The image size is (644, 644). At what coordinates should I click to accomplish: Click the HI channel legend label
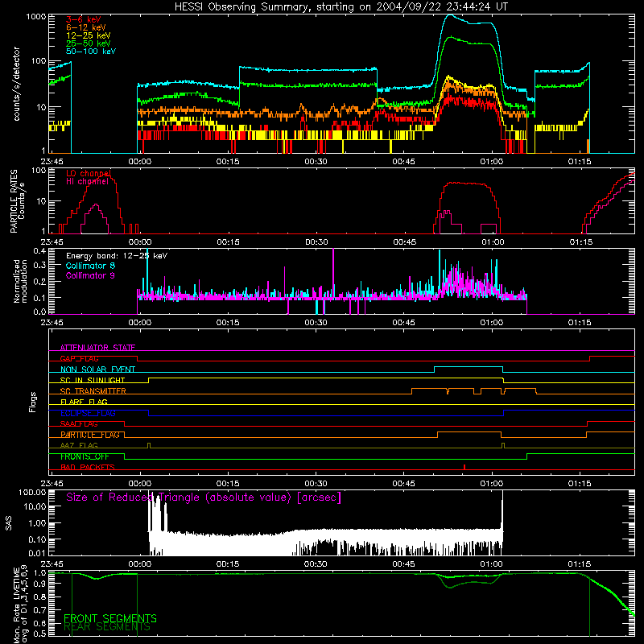(87, 182)
